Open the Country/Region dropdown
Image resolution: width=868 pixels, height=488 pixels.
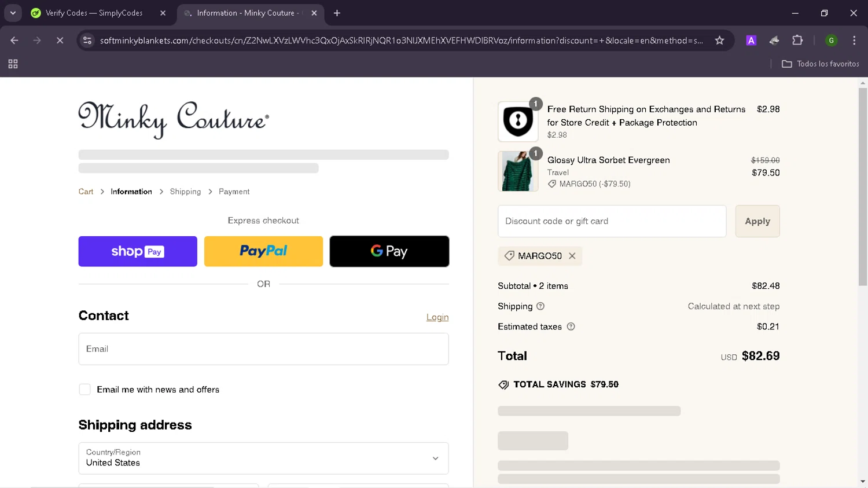[x=263, y=458]
